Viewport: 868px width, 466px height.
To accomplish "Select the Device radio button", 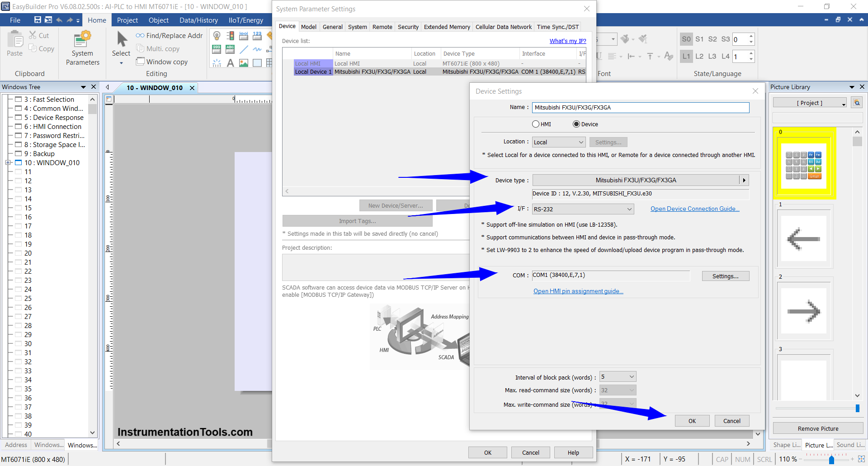I will [x=576, y=124].
